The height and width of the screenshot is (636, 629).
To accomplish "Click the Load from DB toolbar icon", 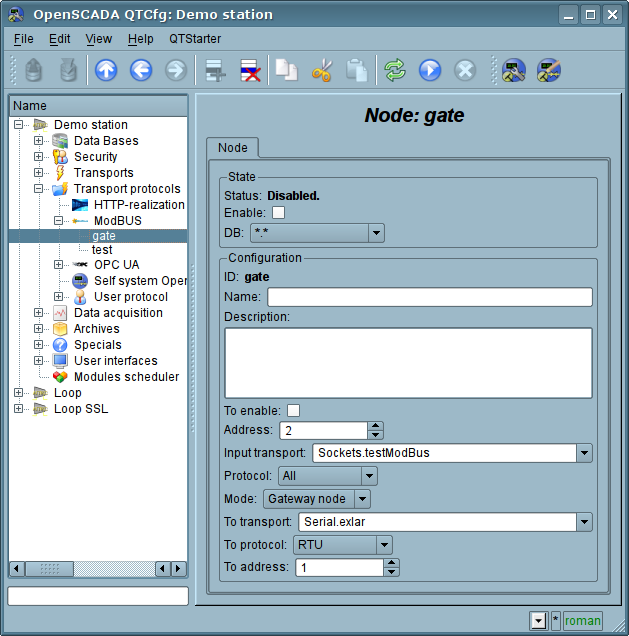I will click(33, 70).
